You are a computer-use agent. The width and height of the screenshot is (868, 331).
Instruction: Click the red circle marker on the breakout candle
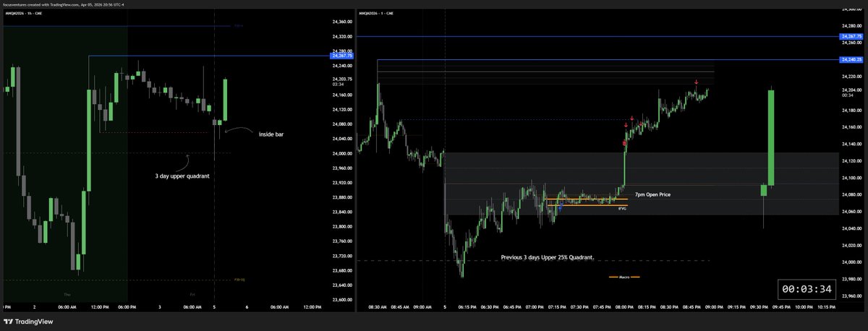pos(625,144)
